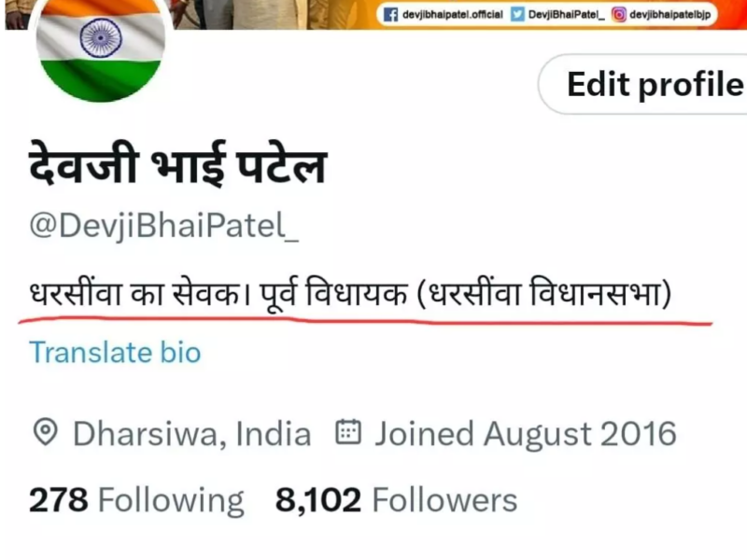This screenshot has height=560, width=747.
Task: Click the Facebook icon in the banner
Action: click(390, 15)
